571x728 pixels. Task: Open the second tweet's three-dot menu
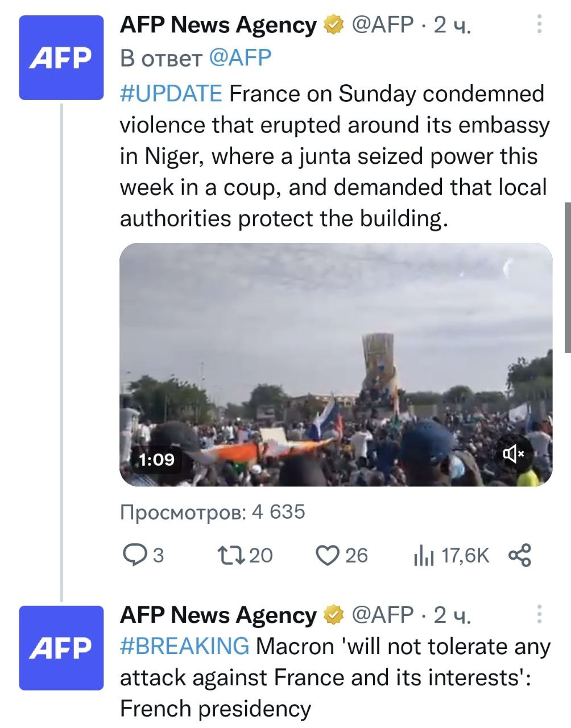tap(539, 614)
